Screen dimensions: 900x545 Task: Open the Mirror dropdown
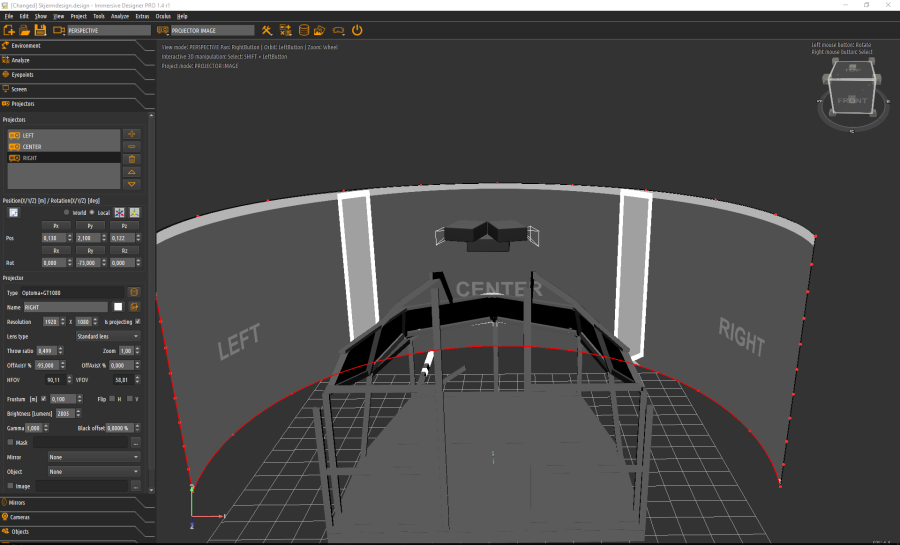(93, 457)
